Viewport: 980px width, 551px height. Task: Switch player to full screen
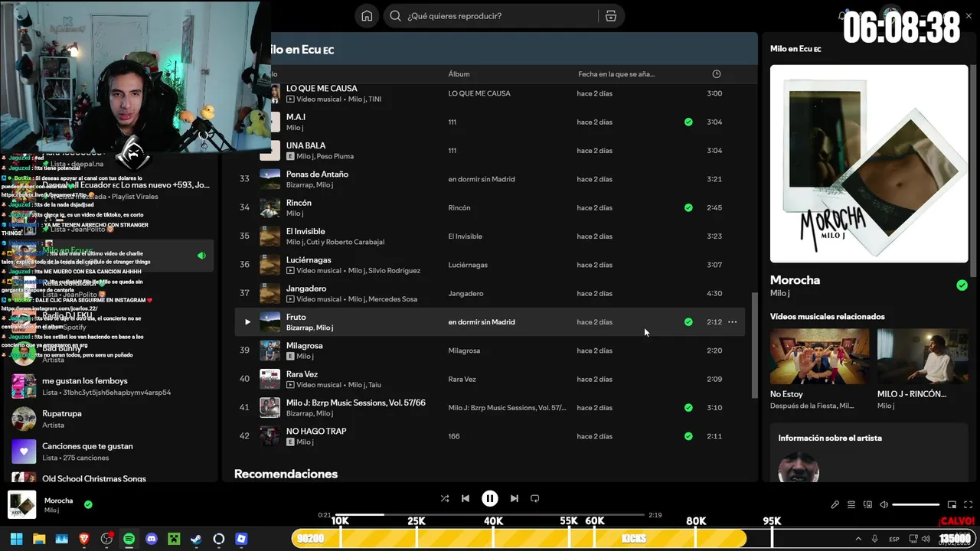[x=969, y=504]
